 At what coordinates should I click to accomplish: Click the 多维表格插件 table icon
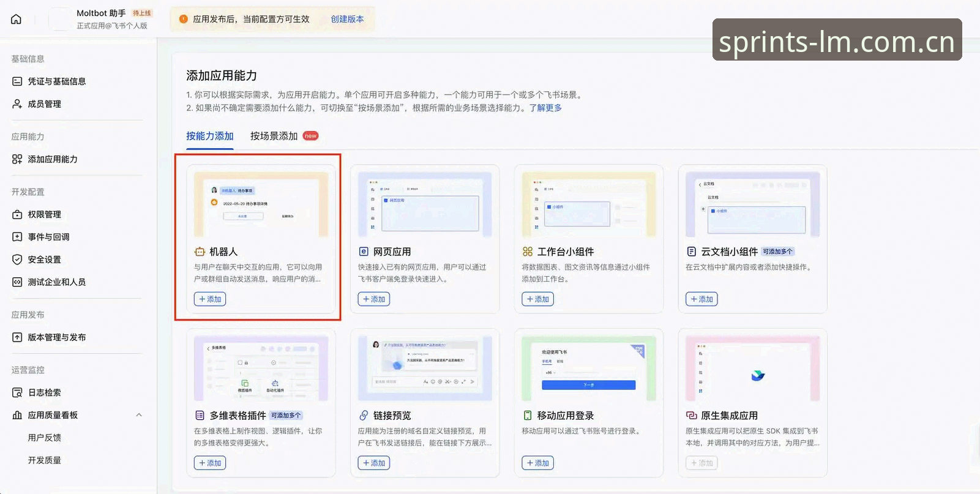coord(200,416)
